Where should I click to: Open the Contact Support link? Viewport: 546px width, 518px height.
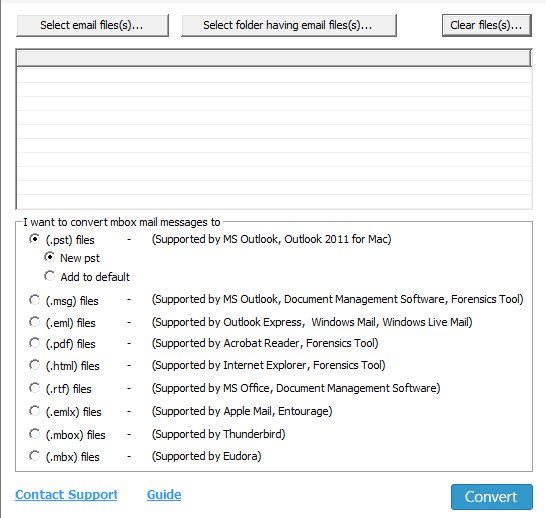click(66, 495)
